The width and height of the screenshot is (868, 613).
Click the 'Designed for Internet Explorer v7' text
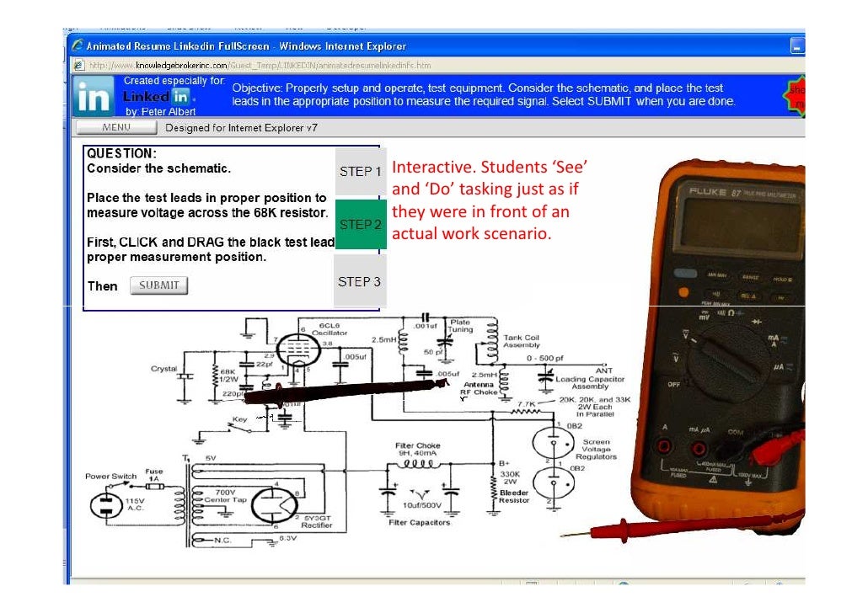(241, 128)
